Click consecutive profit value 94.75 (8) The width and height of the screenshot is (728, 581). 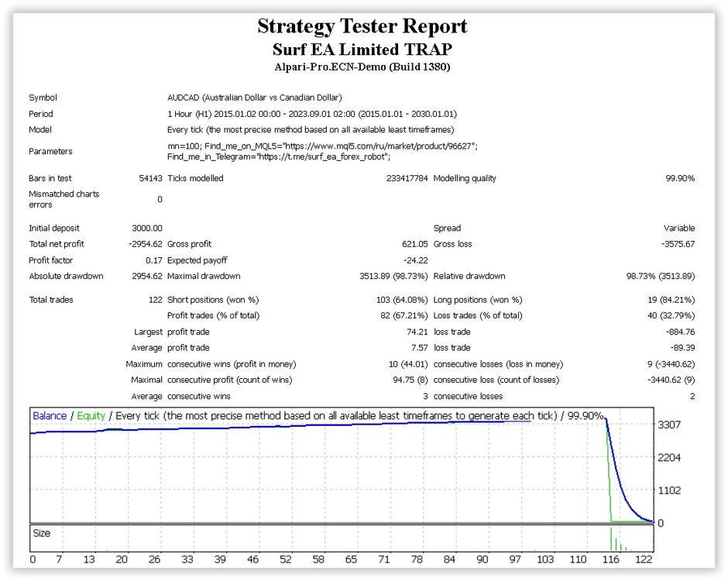pos(410,380)
